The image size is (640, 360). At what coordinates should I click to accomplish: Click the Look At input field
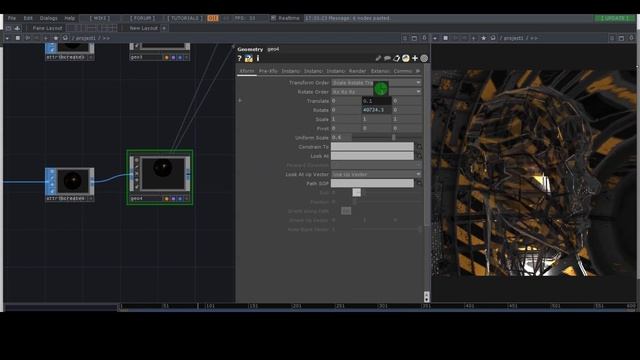point(372,156)
